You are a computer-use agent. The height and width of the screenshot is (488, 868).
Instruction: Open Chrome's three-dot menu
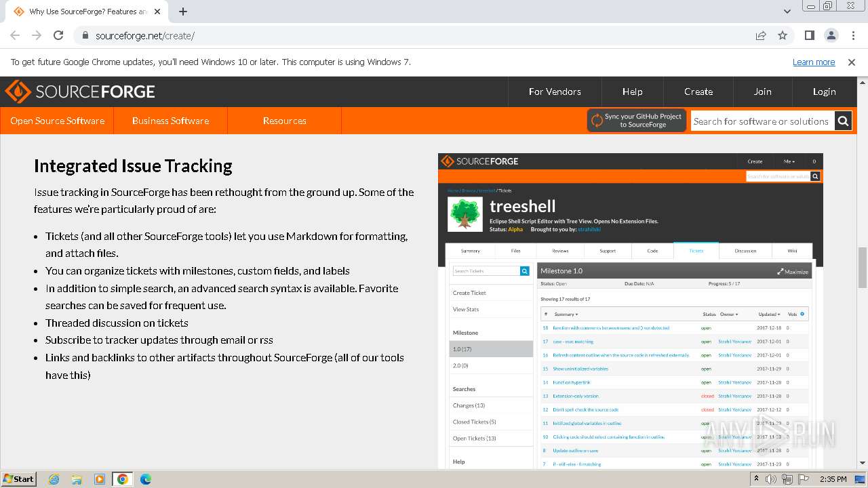click(x=852, y=35)
